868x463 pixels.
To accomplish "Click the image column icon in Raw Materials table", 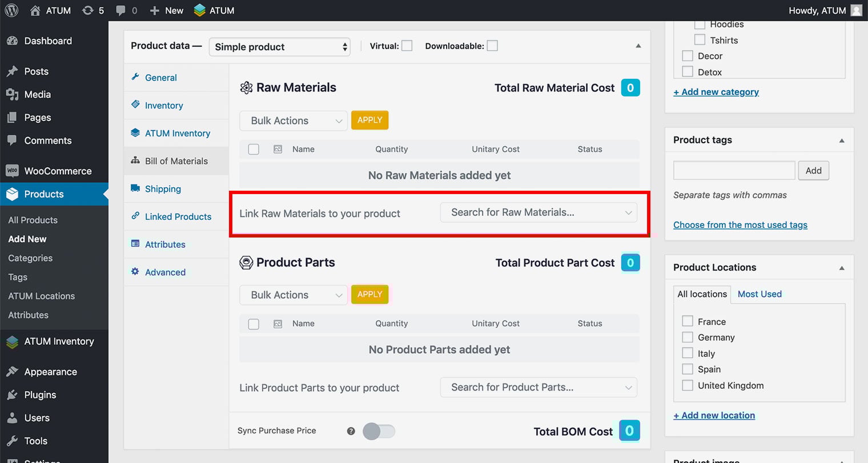I will pyautogui.click(x=278, y=149).
